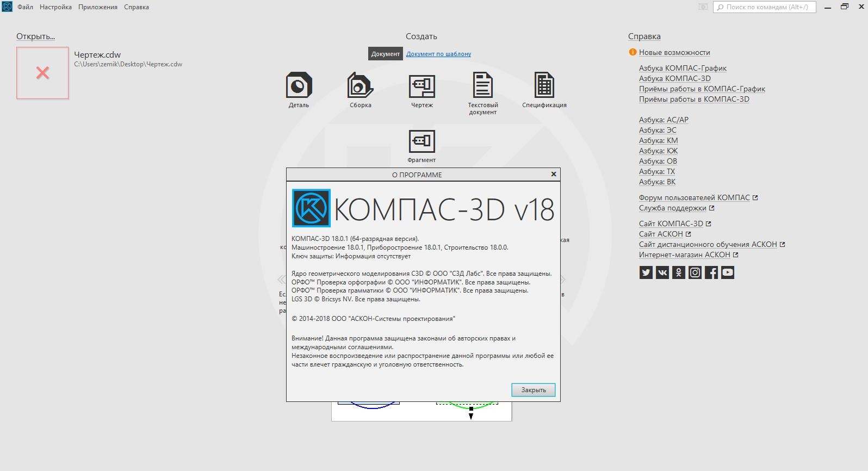Click the Ключ защиты information line
Viewport: 868px width, 471px height.
click(351, 256)
